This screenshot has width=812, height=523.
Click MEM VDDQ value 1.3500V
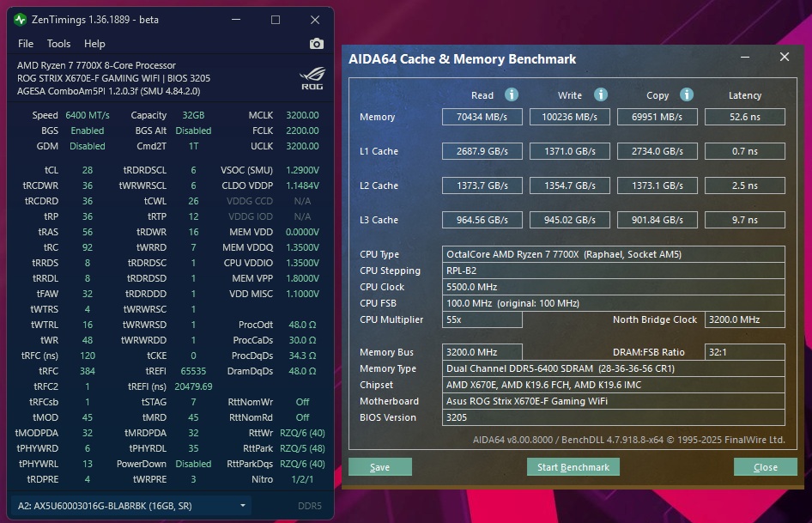pos(302,247)
